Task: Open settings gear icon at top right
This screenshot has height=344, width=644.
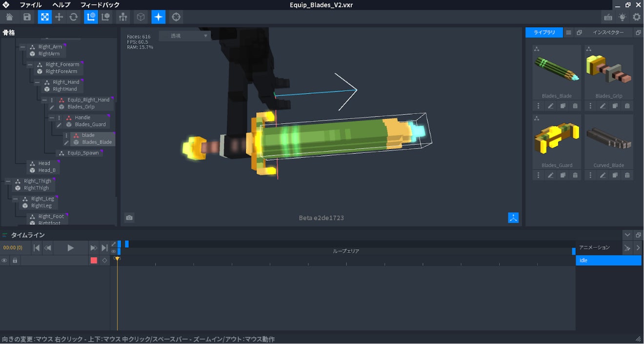Action: click(637, 17)
